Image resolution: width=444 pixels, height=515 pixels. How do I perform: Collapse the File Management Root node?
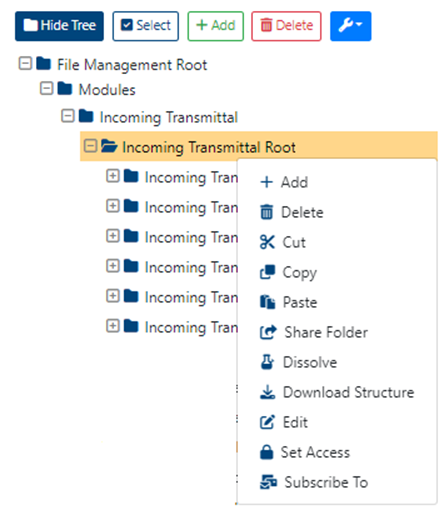(25, 63)
